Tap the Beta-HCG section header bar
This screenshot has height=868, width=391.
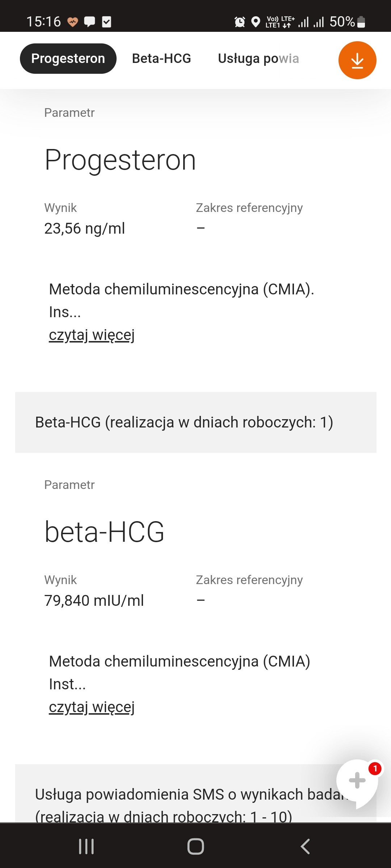pyautogui.click(x=195, y=422)
